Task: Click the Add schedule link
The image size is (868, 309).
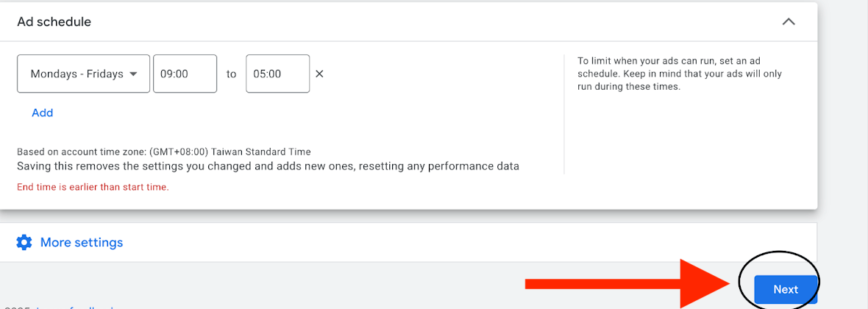Action: tap(43, 113)
